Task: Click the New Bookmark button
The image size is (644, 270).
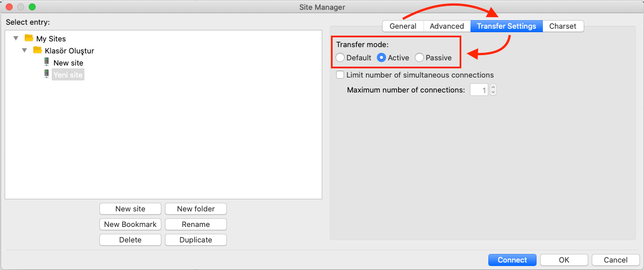Action: pos(130,224)
